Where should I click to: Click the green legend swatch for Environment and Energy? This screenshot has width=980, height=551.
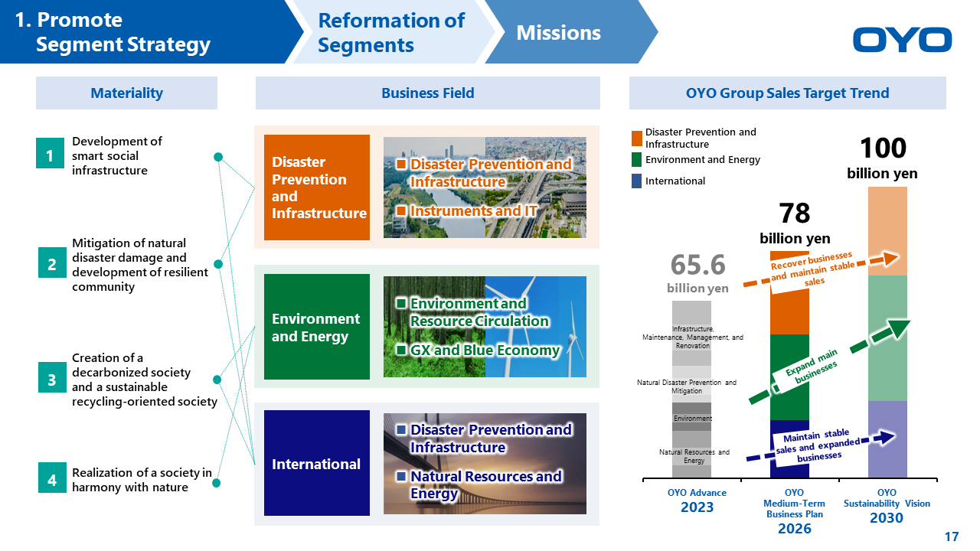(x=636, y=160)
